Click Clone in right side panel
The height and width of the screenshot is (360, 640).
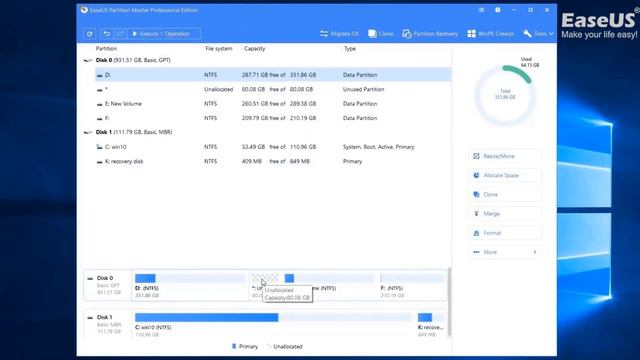(505, 195)
